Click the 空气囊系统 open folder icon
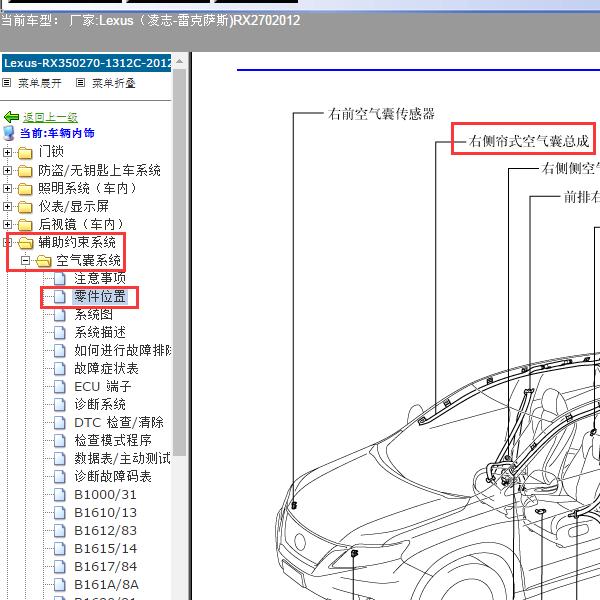Viewport: 600px width, 600px height. pyautogui.click(x=44, y=261)
